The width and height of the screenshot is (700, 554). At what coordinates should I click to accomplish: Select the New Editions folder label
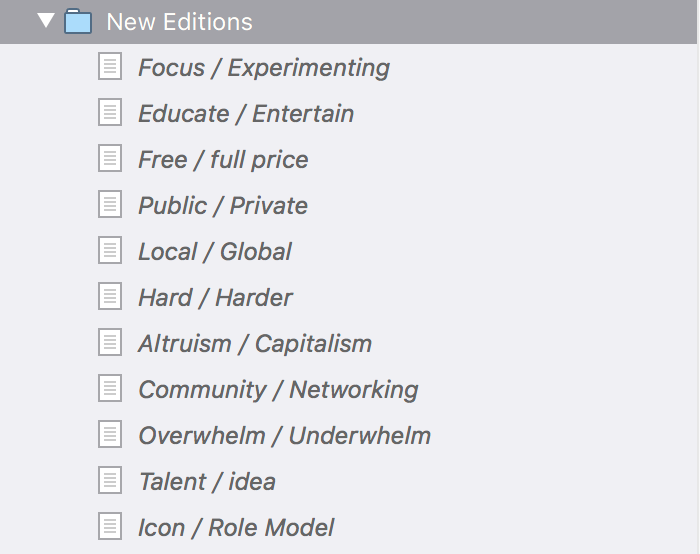click(x=179, y=22)
